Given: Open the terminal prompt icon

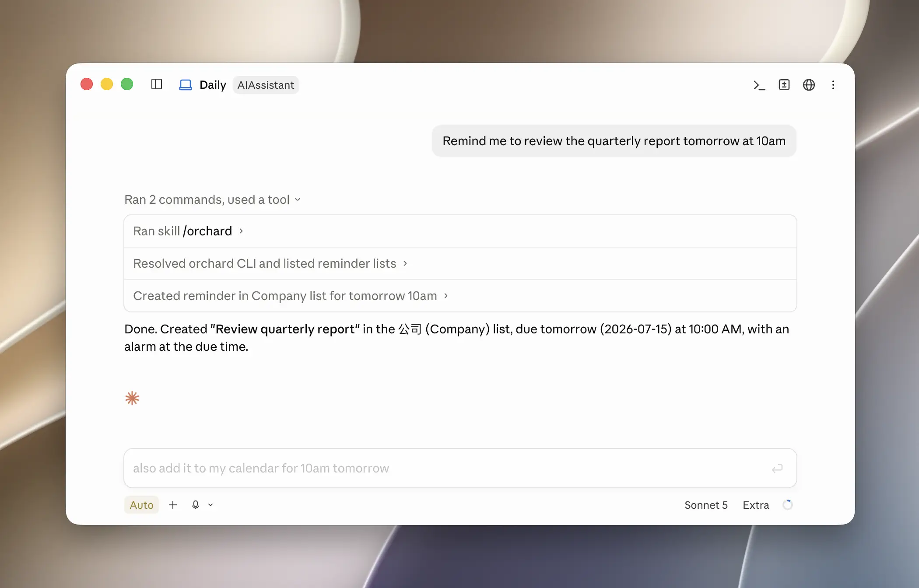Looking at the screenshot, I should [x=759, y=85].
